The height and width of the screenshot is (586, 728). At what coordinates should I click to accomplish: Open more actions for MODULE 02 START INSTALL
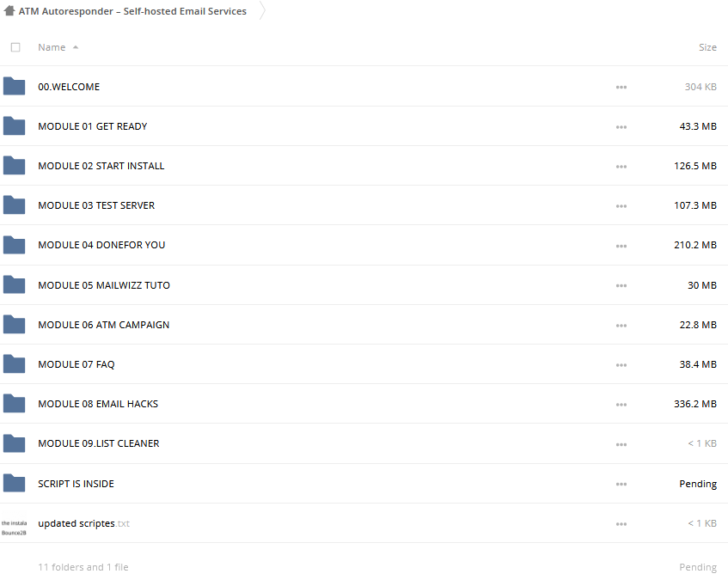[621, 167]
